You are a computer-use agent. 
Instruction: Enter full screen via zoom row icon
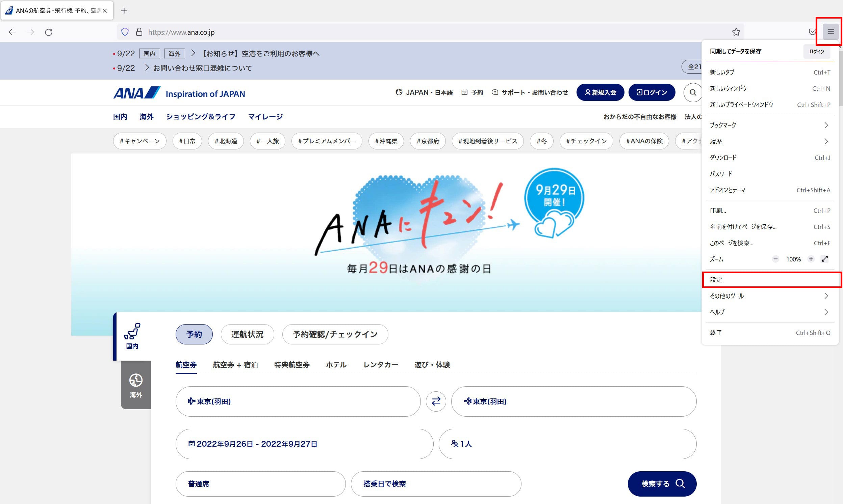[825, 259]
